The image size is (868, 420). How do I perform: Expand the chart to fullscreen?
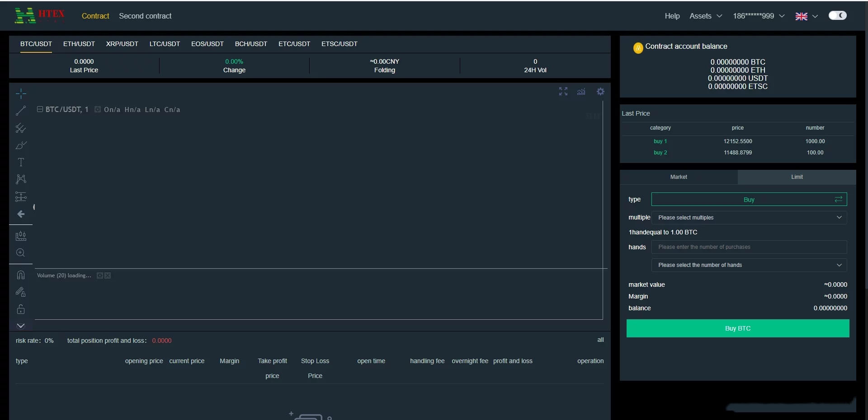563,92
